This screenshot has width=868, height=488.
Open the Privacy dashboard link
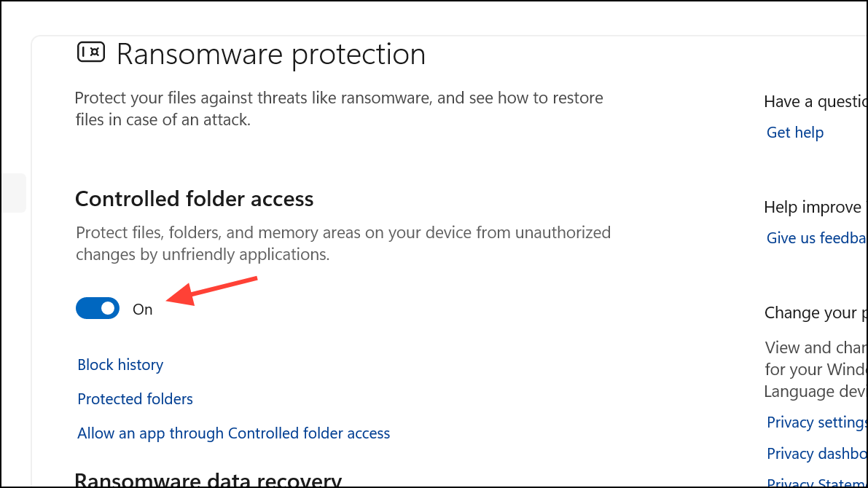point(816,454)
